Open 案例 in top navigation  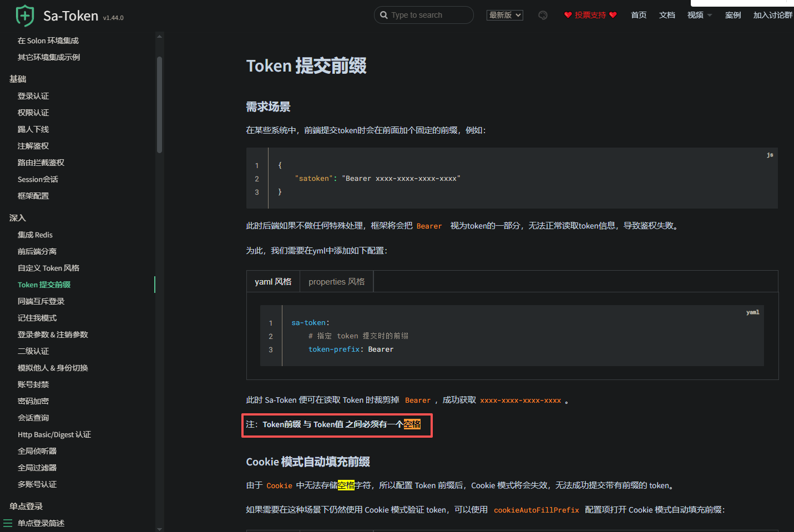pyautogui.click(x=733, y=15)
